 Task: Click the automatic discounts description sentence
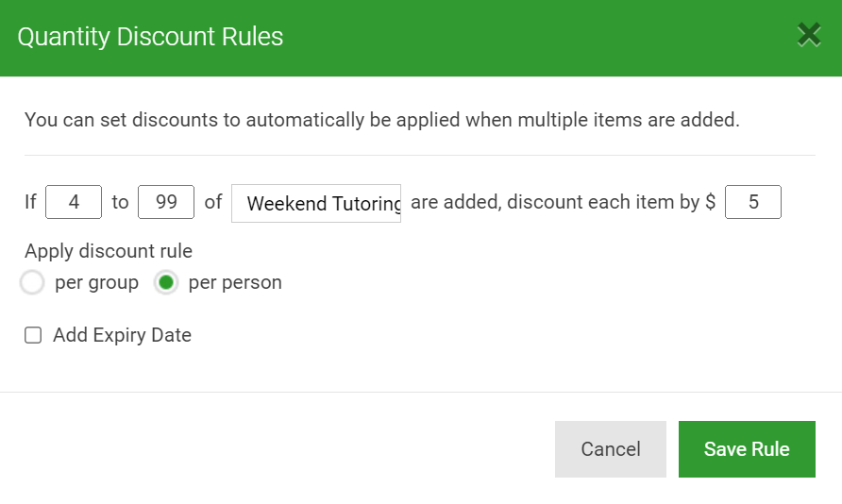coord(382,119)
